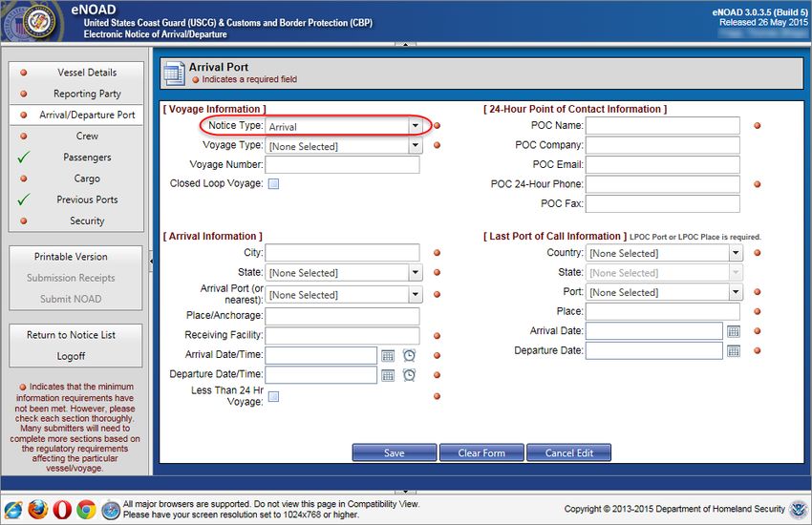Open calendar picker for Arrival Date/Time

[388, 356]
